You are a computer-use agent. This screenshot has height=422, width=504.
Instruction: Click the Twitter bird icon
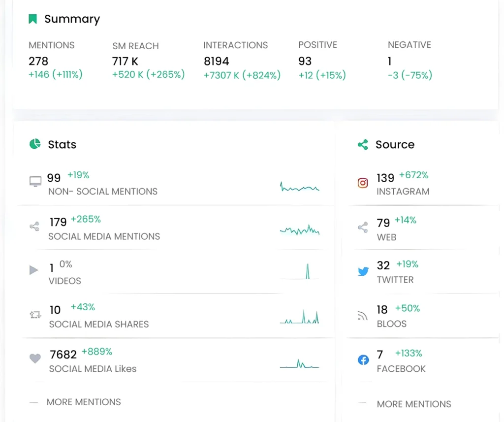click(363, 271)
